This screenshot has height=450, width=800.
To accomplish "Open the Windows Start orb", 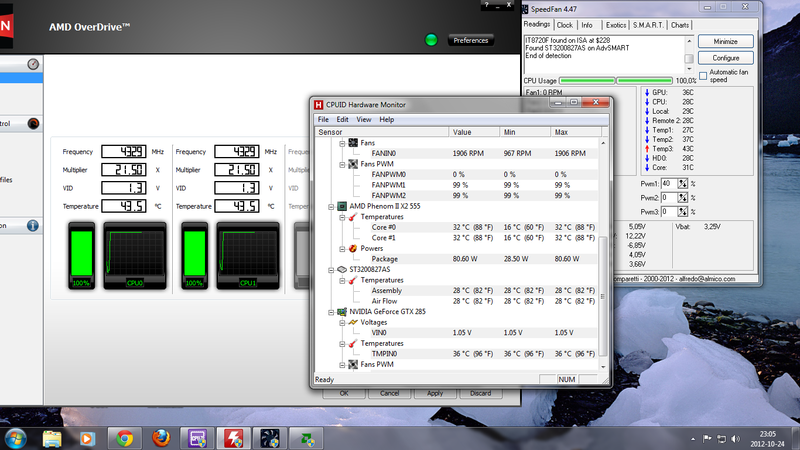I will coord(15,438).
